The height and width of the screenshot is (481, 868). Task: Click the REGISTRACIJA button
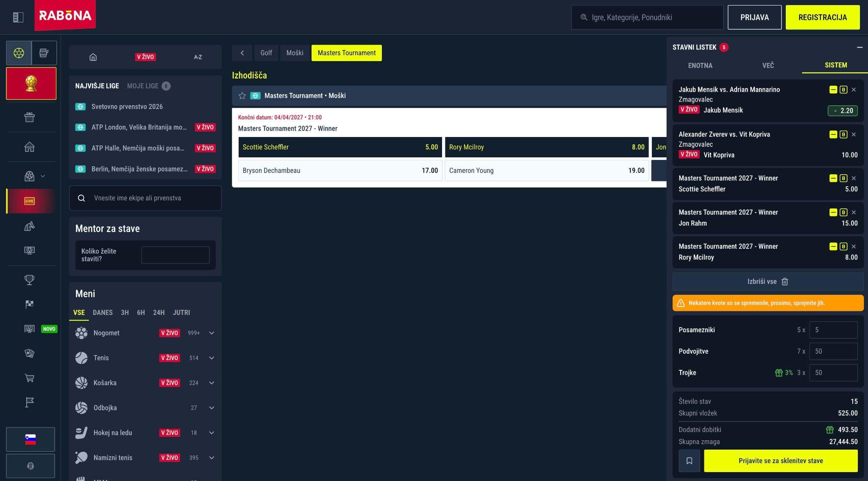823,17
